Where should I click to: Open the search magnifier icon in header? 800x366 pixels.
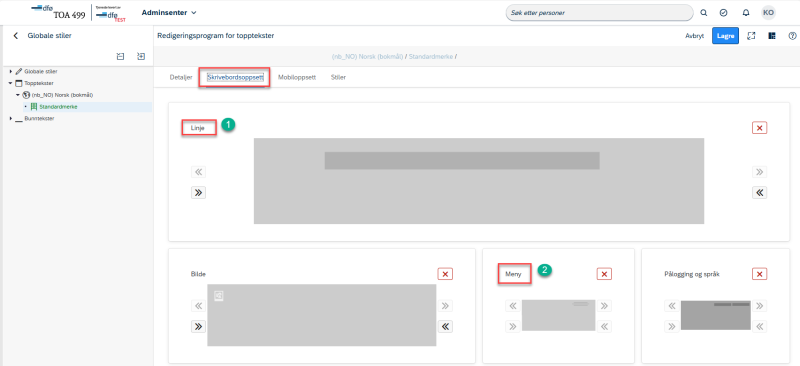pyautogui.click(x=704, y=13)
